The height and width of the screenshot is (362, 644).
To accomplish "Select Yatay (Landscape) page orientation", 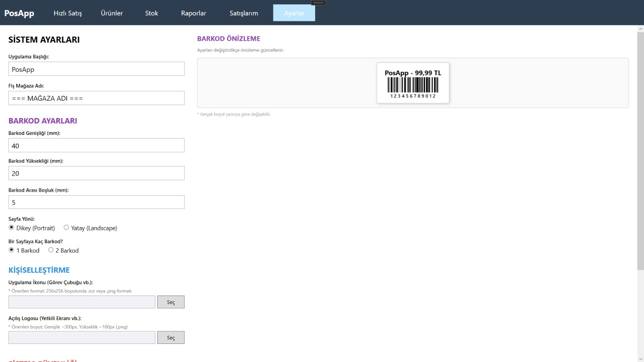I will [x=66, y=228].
